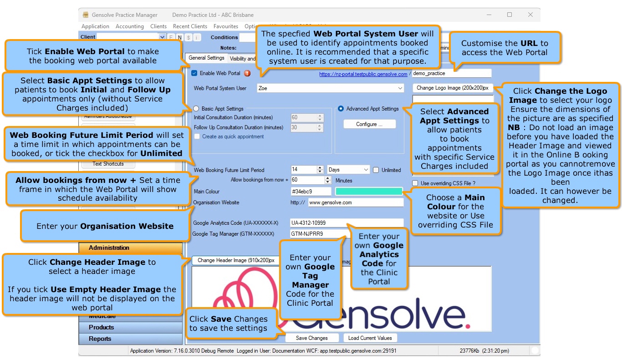Tick the Unlimited checkbox
This screenshot has height=364, width=622.
[376, 170]
